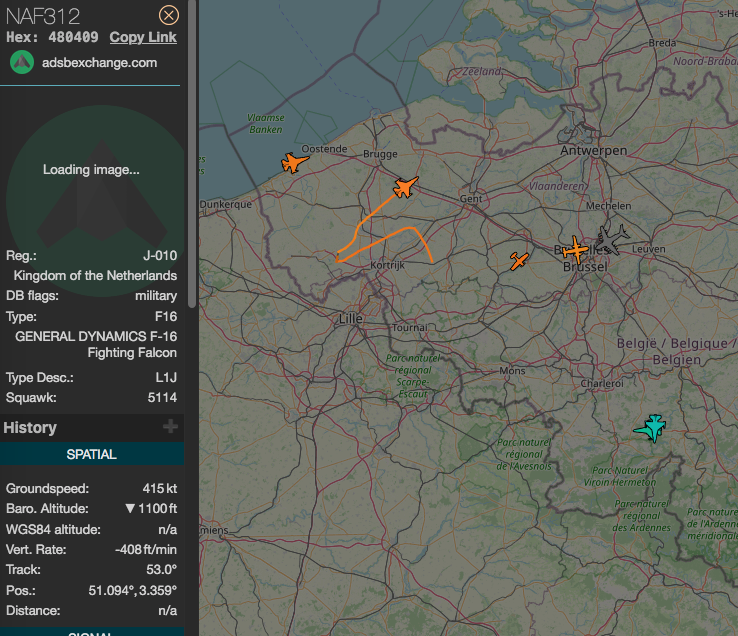738x636 pixels.
Task: Select the orange fighter jet near Oostende
Action: (294, 163)
